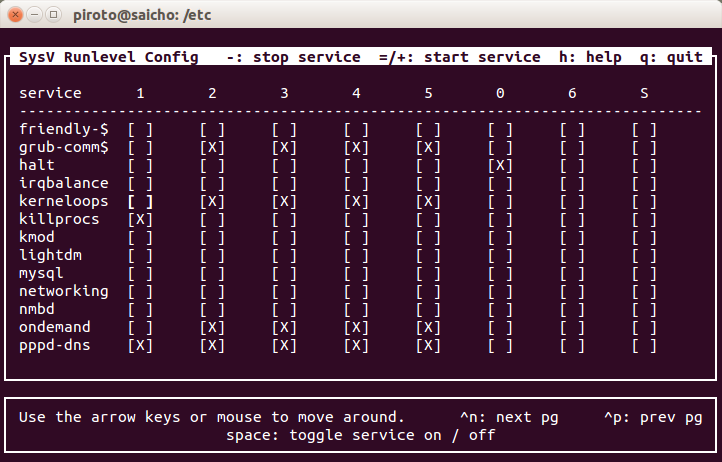Screen dimensions: 722x462
Task: Click the "^n: next pg" hint
Action: point(509,416)
